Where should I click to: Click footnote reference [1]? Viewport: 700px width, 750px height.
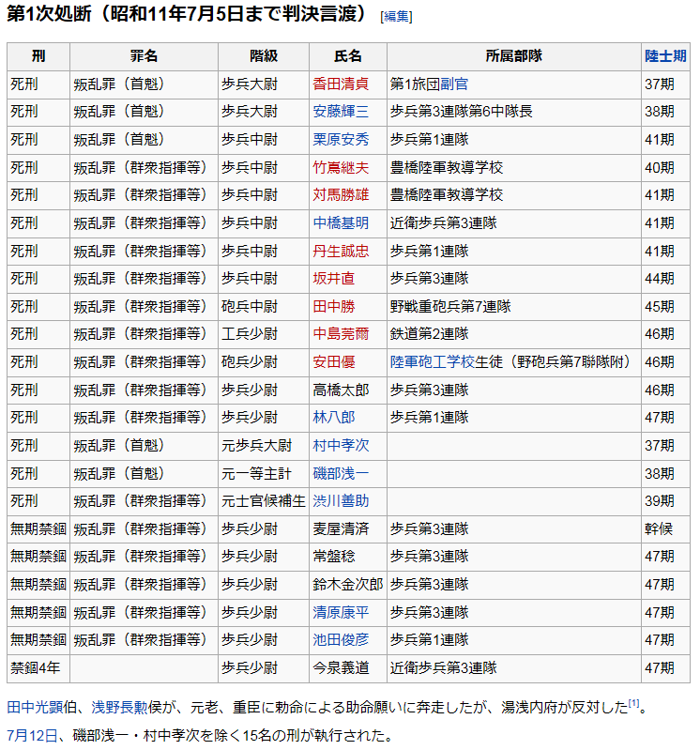point(633,704)
